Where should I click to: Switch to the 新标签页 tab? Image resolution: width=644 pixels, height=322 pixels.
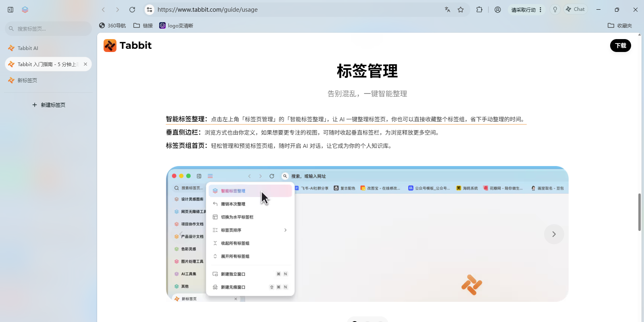[x=48, y=80]
